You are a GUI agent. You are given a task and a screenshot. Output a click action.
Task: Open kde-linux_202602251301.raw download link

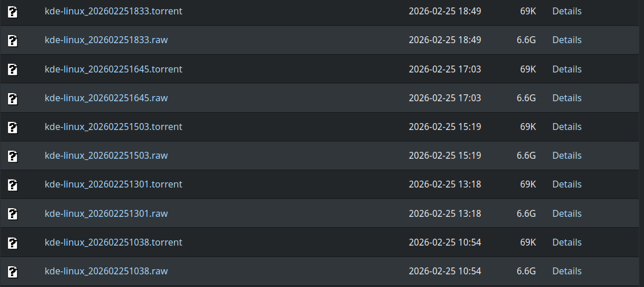click(106, 214)
